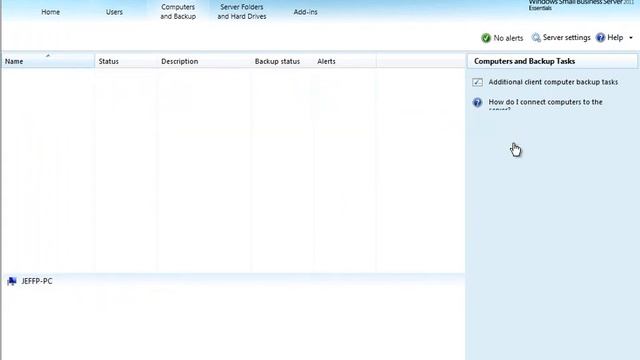Click the connect computers help icon

[x=477, y=102]
